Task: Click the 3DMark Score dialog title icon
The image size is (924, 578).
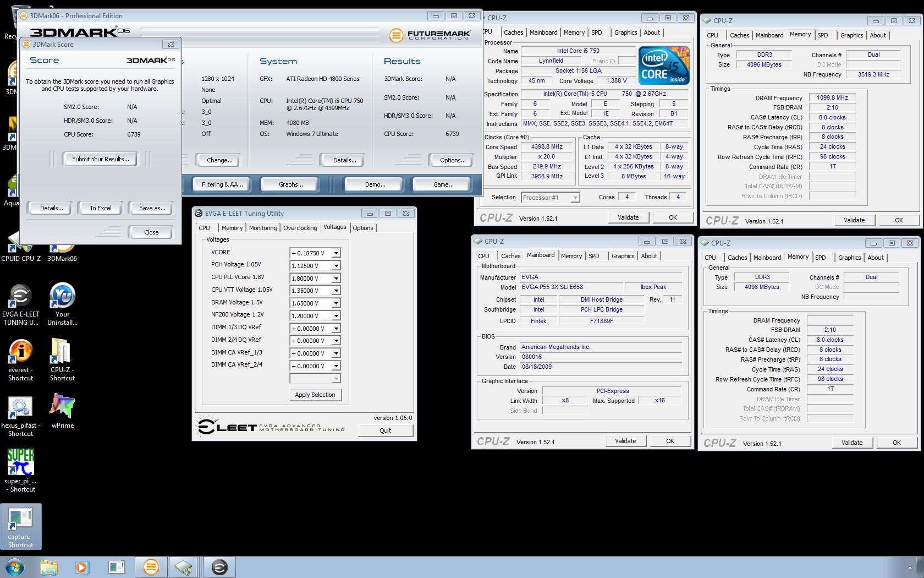Action: pyautogui.click(x=26, y=45)
